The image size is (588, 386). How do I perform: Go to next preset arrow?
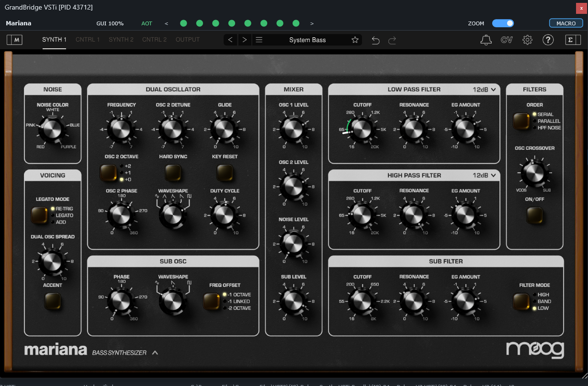pos(245,40)
